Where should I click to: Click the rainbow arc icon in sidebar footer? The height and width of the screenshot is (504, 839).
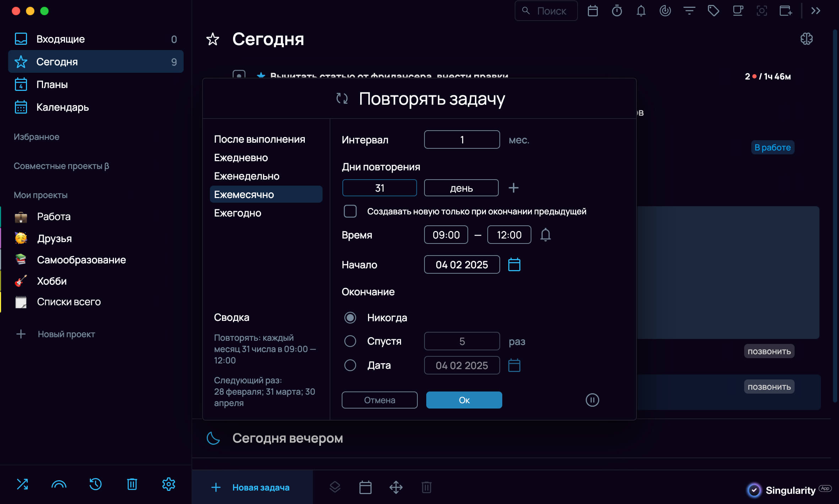tap(59, 484)
